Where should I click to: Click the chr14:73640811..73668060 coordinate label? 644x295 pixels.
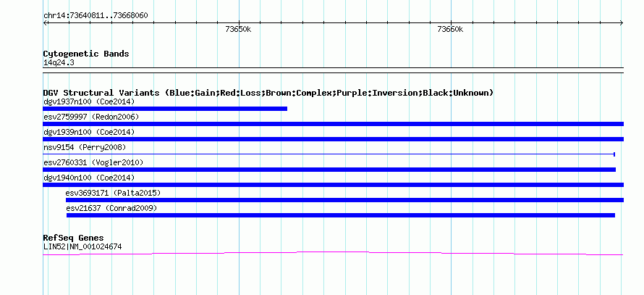point(96,16)
